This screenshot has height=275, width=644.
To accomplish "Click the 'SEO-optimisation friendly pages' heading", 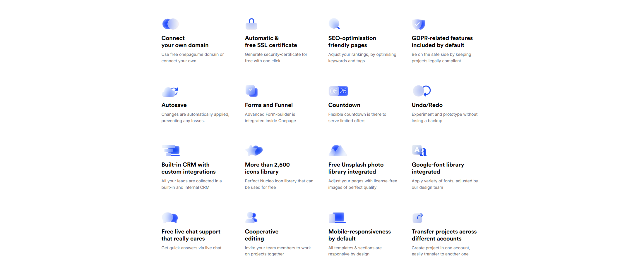I will 352,41.
